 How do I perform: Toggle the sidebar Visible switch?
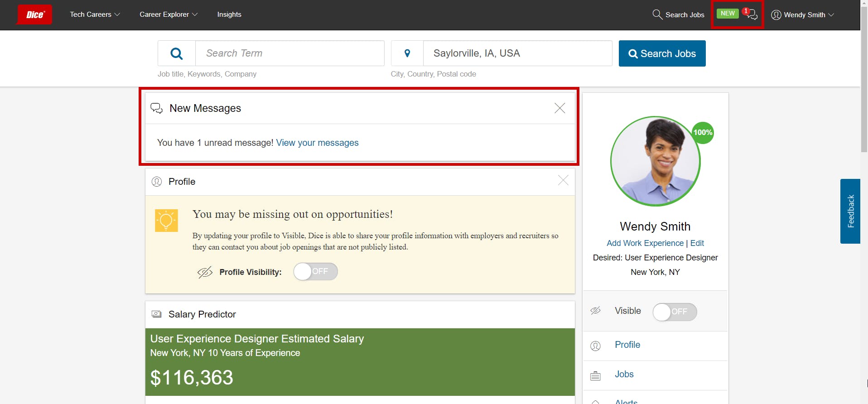(x=675, y=312)
